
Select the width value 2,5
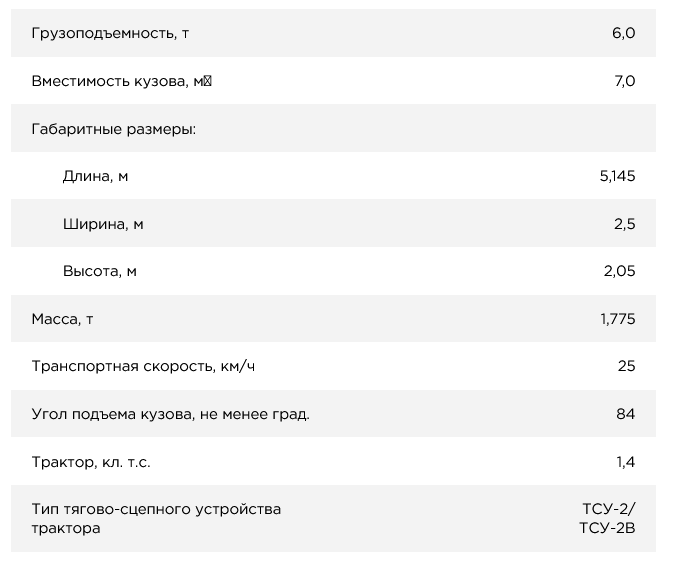[x=625, y=224]
